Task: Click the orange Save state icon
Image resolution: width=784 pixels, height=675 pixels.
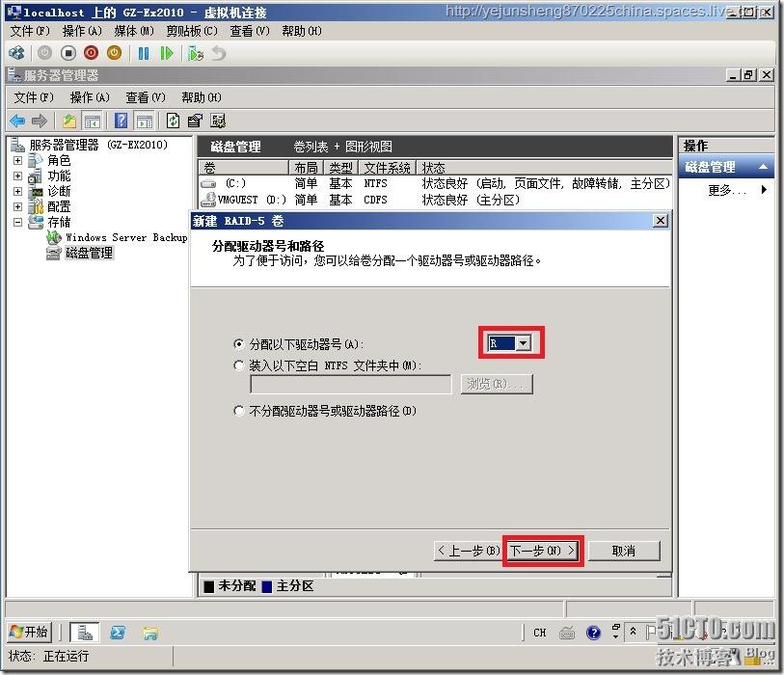Action: point(114,53)
